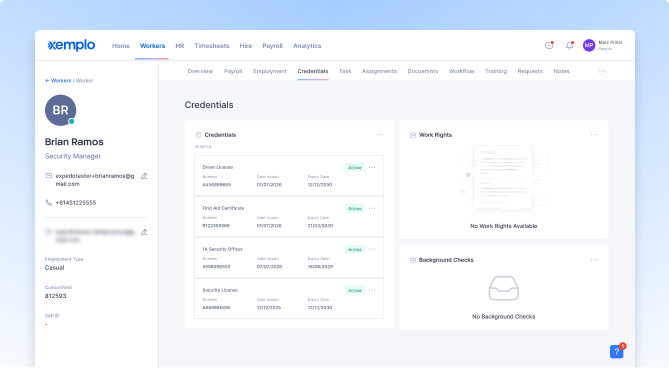The height and width of the screenshot is (368, 669).
Task: Click the Security Manager job title
Action: coord(73,156)
